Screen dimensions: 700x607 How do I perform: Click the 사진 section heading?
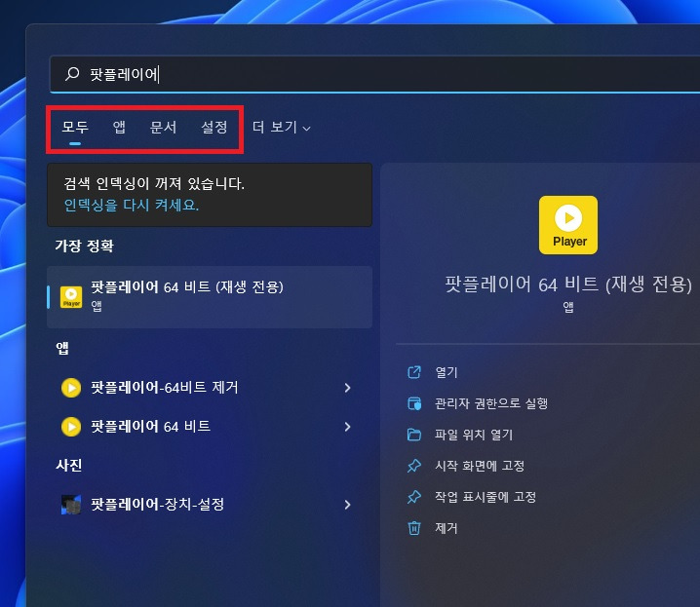pos(69,465)
